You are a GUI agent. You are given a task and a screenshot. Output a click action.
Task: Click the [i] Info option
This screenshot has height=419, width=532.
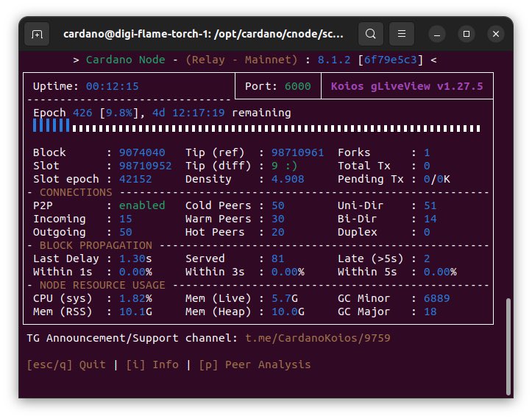coord(152,365)
